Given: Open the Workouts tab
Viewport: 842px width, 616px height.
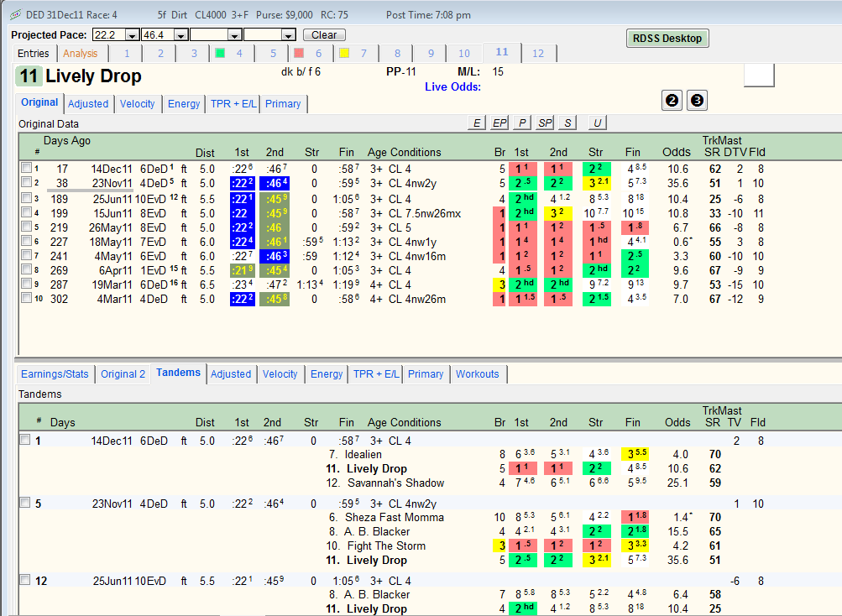Looking at the screenshot, I should (478, 373).
